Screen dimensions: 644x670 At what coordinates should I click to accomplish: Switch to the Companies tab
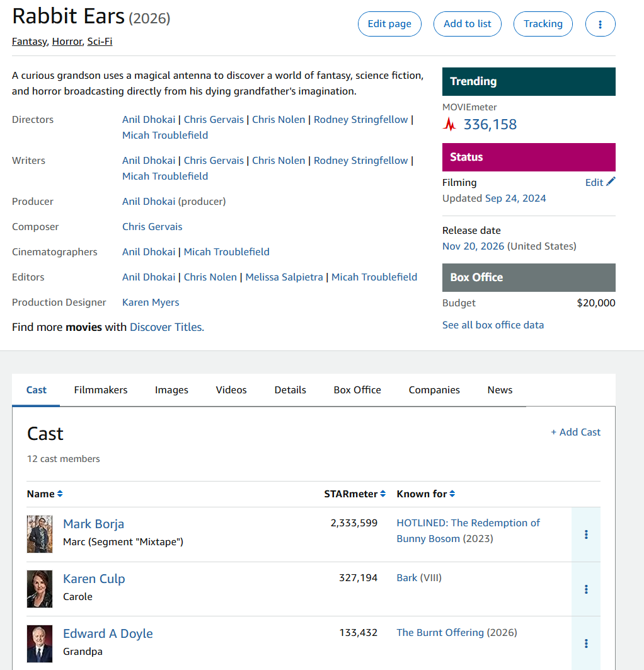pos(434,390)
